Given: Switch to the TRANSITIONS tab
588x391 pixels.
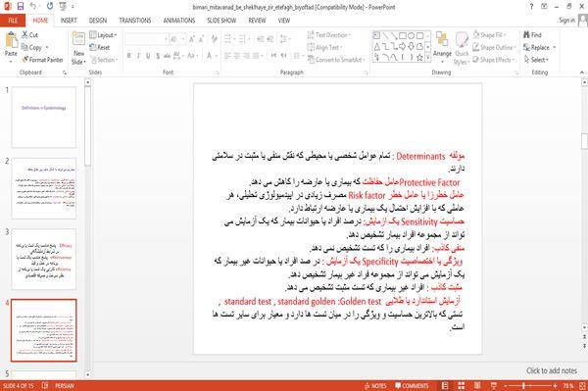Looking at the screenshot, I should click(x=135, y=21).
